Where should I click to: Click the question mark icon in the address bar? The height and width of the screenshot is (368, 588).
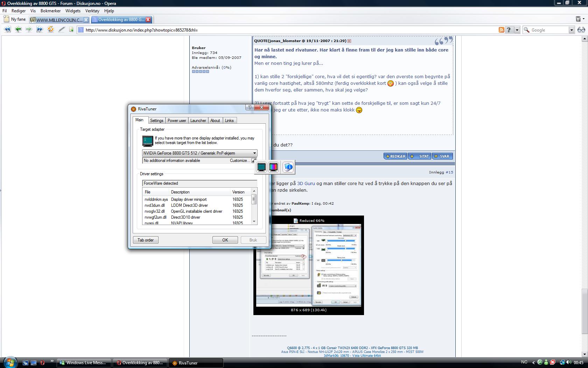click(x=509, y=30)
